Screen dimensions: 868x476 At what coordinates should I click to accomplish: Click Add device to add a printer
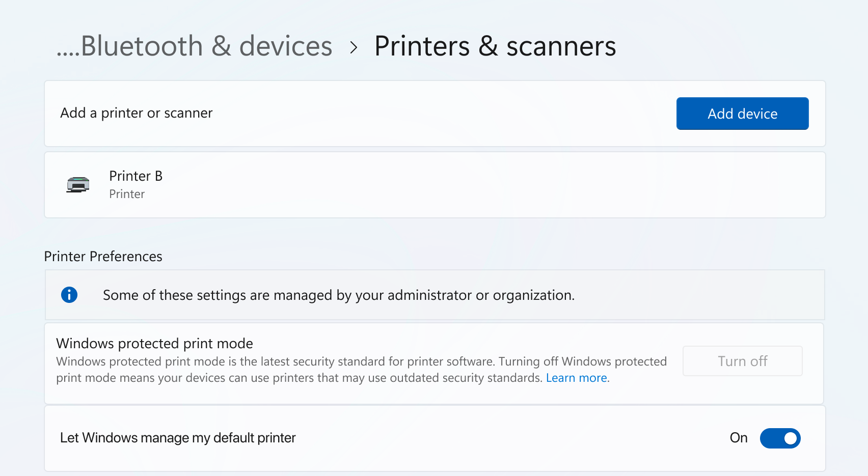[x=742, y=114]
